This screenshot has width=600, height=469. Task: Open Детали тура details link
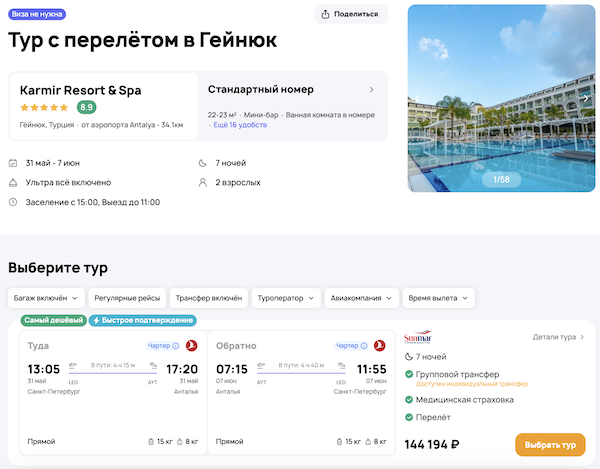560,338
